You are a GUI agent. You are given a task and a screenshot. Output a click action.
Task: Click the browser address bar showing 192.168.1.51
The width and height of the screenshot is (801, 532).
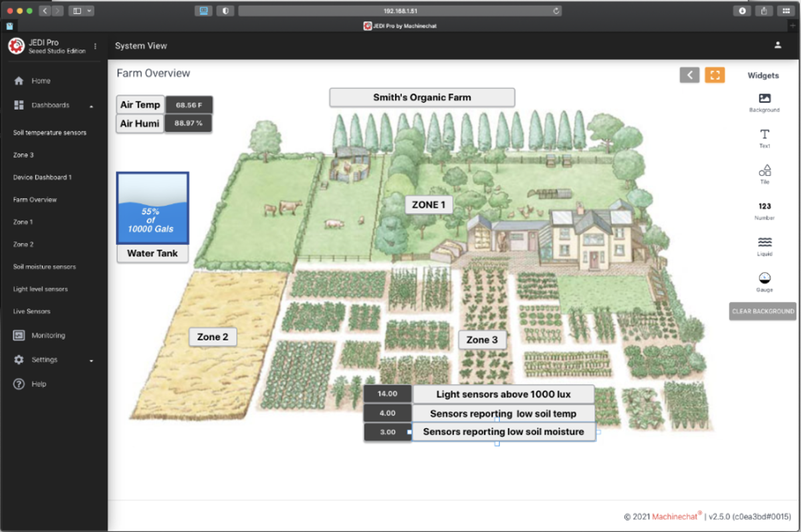[400, 10]
